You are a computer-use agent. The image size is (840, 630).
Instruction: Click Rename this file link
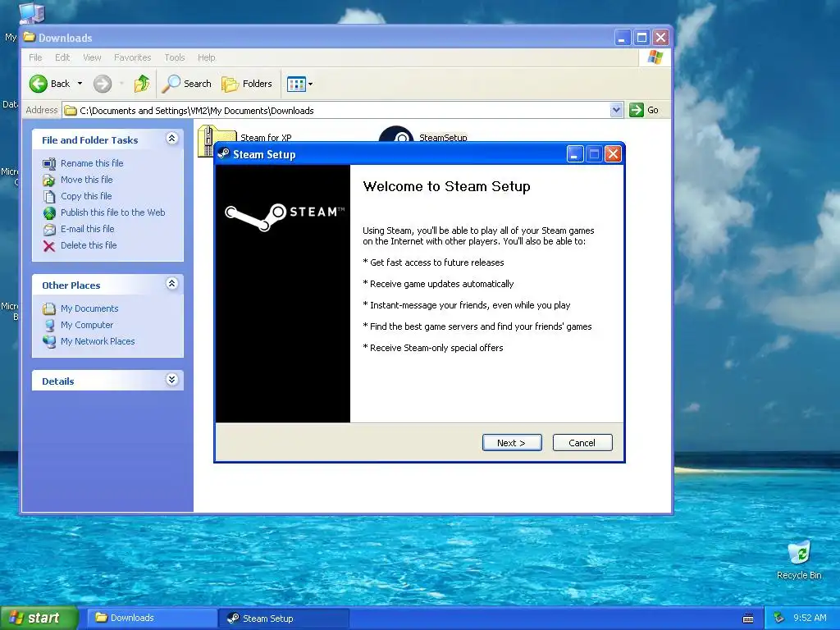point(92,163)
